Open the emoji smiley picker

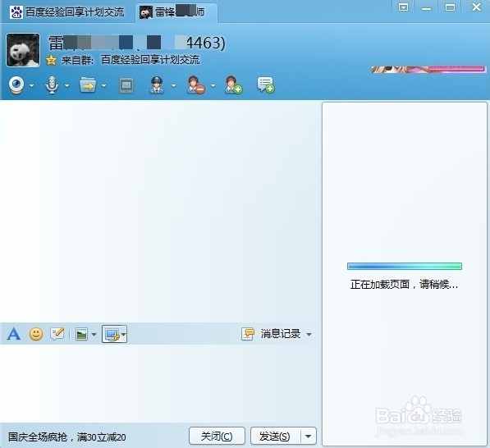click(36, 334)
